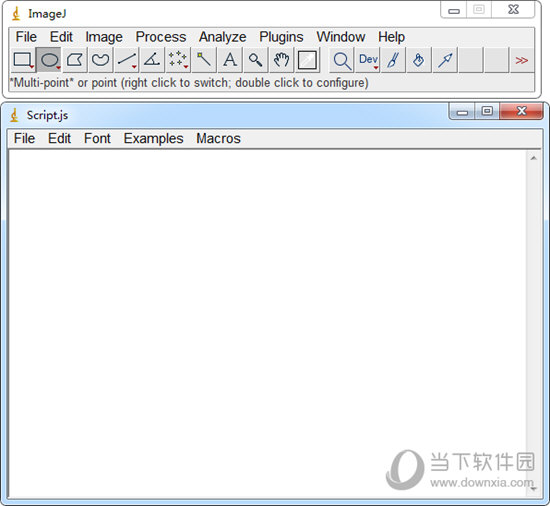Click inside the Script.js text editor area
This screenshot has height=506, width=550.
pyautogui.click(x=267, y=323)
